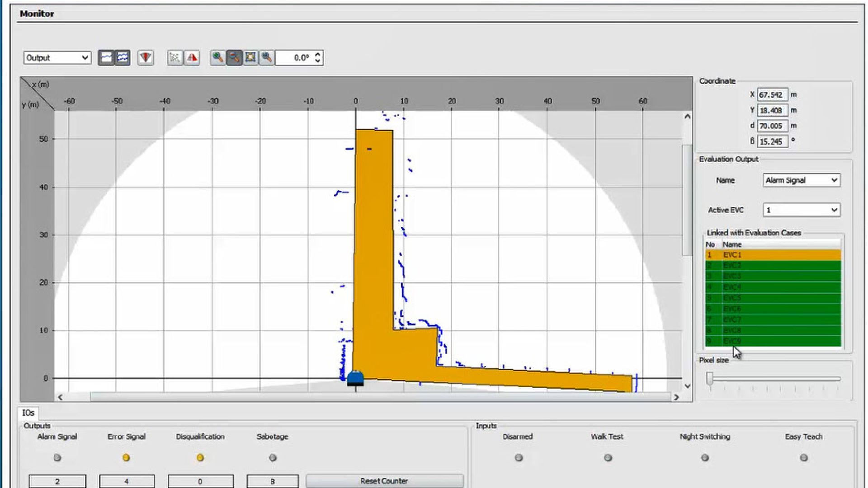Click the ß angle field
868x488 pixels.
pyautogui.click(x=773, y=141)
